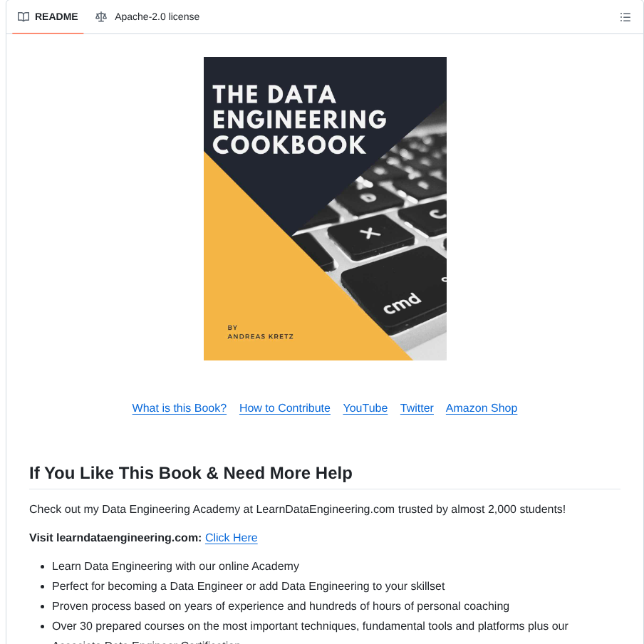The width and height of the screenshot is (644, 644).
Task: Click the "If You Like This Book" heading
Action: tap(191, 473)
